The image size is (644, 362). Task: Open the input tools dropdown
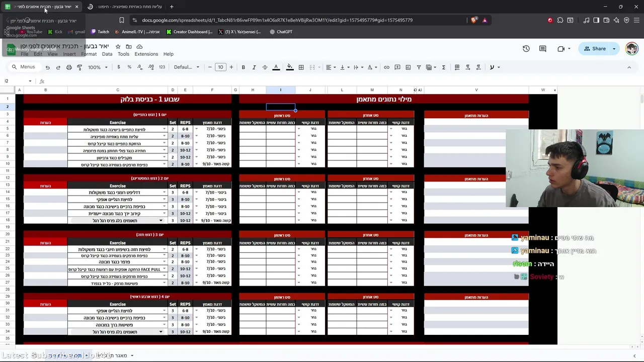494,67
